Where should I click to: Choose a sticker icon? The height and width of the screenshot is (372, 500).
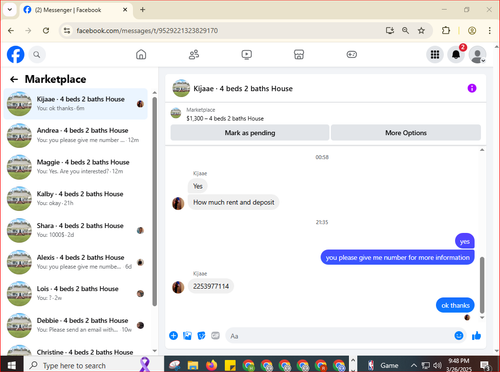(201, 336)
